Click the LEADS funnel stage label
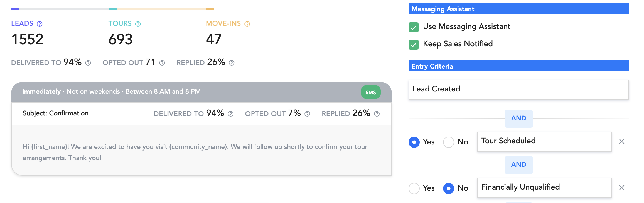The height and width of the screenshot is (203, 644). point(22,23)
